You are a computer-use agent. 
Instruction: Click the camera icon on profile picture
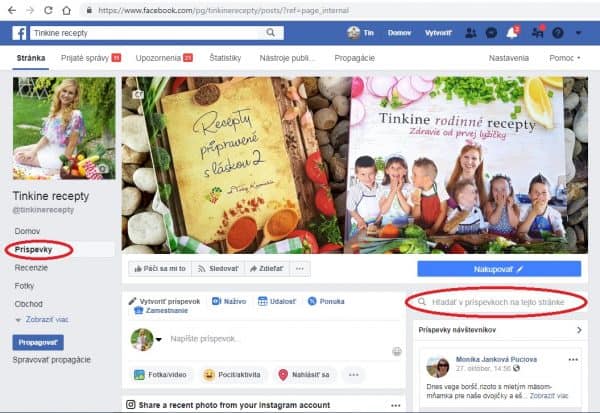pyautogui.click(x=103, y=168)
